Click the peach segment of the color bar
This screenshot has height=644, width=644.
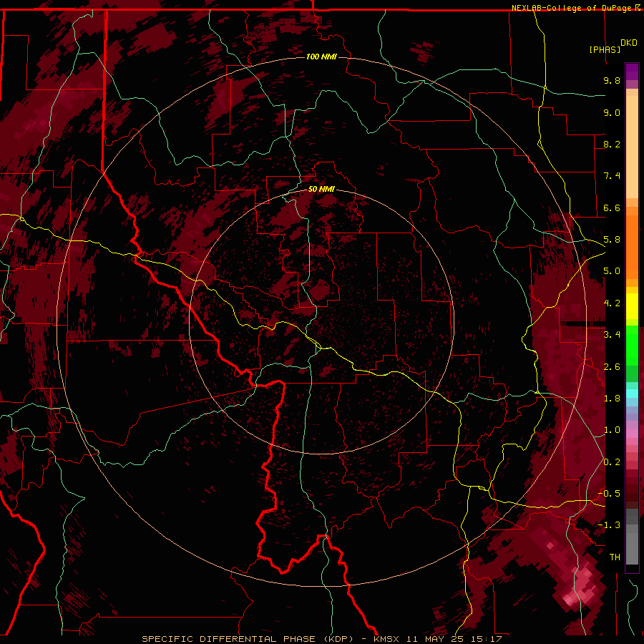click(x=632, y=144)
